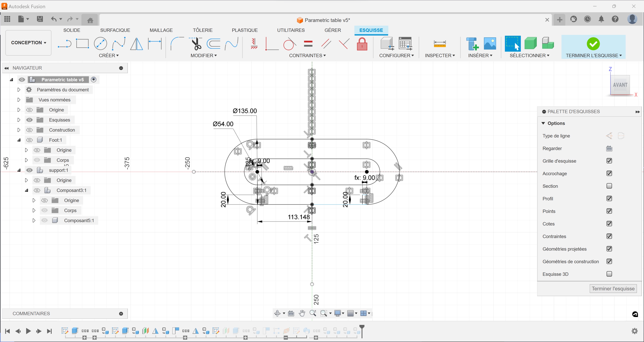
Task: Open the CONCEPTION workspace dropdown
Action: coord(29,43)
